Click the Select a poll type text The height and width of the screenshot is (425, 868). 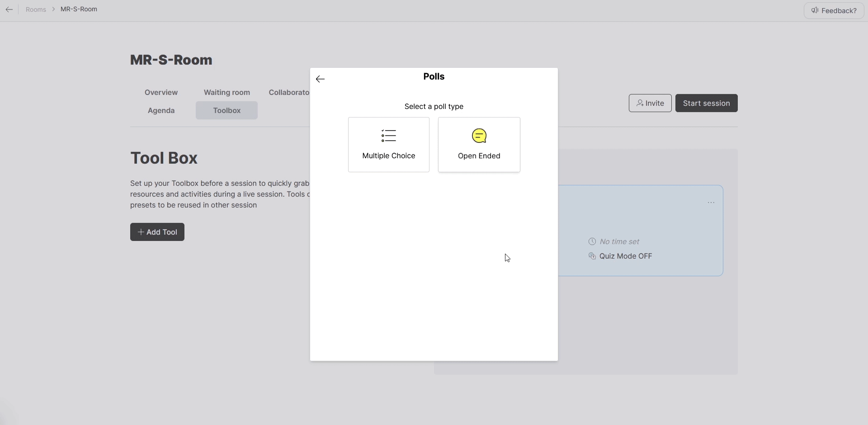[x=434, y=106]
